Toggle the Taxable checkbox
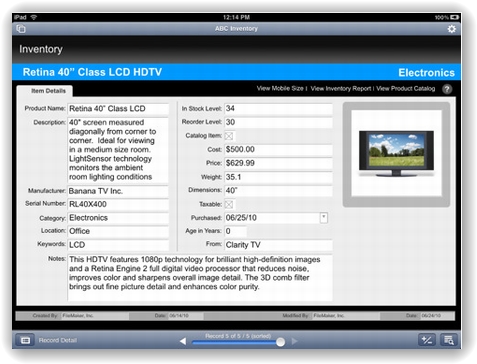This screenshot has height=364, width=477. click(x=229, y=204)
